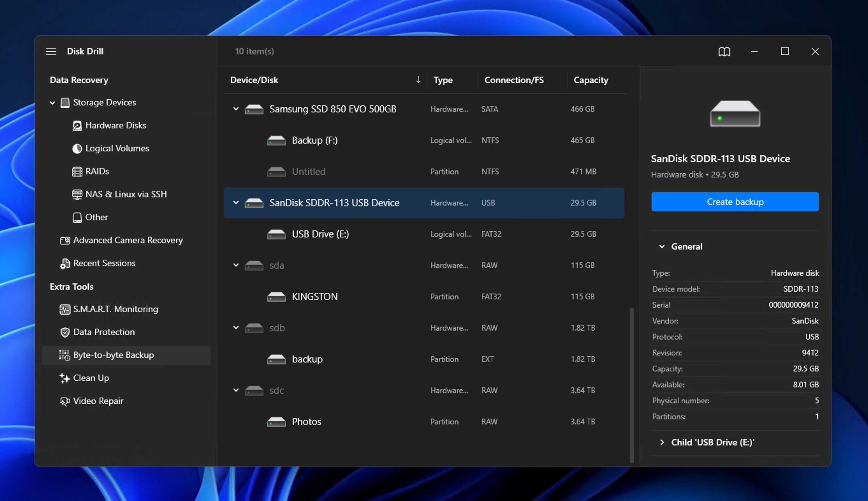
Task: Open the help book icon in title bar
Action: pos(724,52)
